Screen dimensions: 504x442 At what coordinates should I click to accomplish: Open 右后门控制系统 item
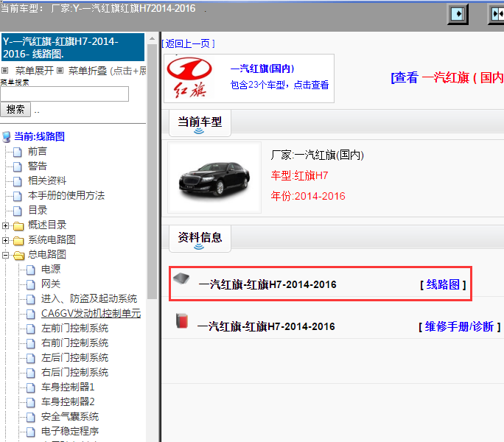click(x=74, y=373)
